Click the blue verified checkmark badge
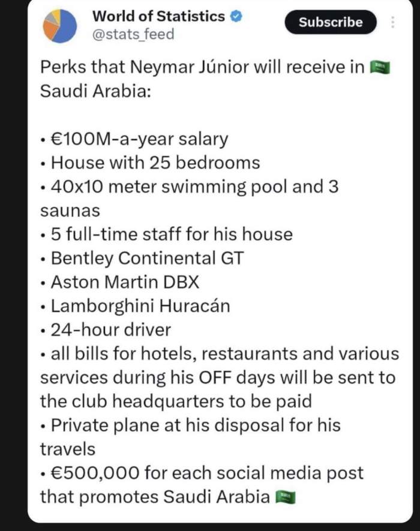The width and height of the screenshot is (420, 531). pos(236,16)
